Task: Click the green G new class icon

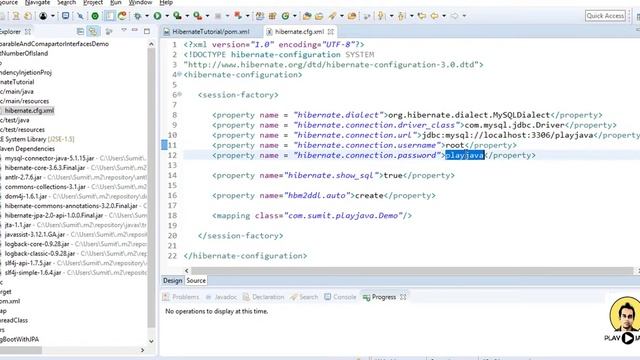Action: 285,16
